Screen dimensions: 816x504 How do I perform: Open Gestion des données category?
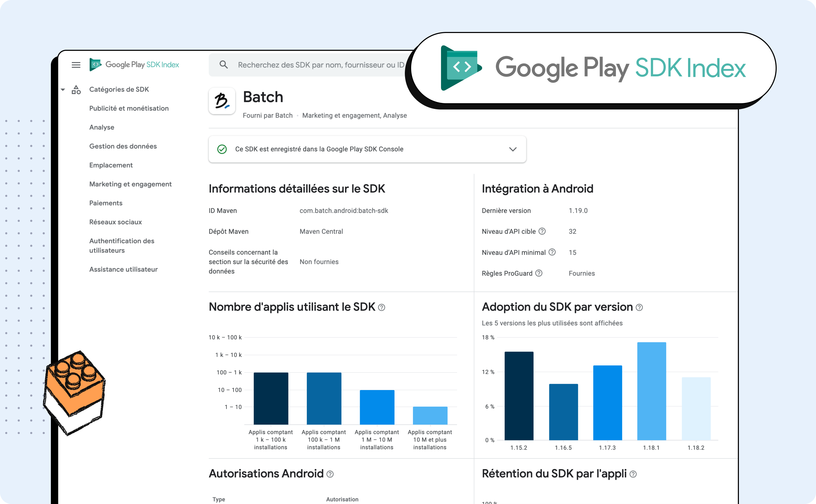tap(123, 146)
